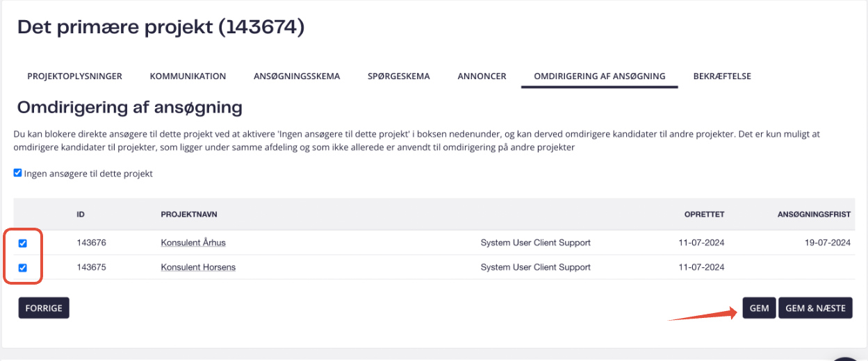Screen dimensions: 868x361
Task: Uncheck 'Ingen ansøgere til dette projekt'
Action: coord(18,173)
